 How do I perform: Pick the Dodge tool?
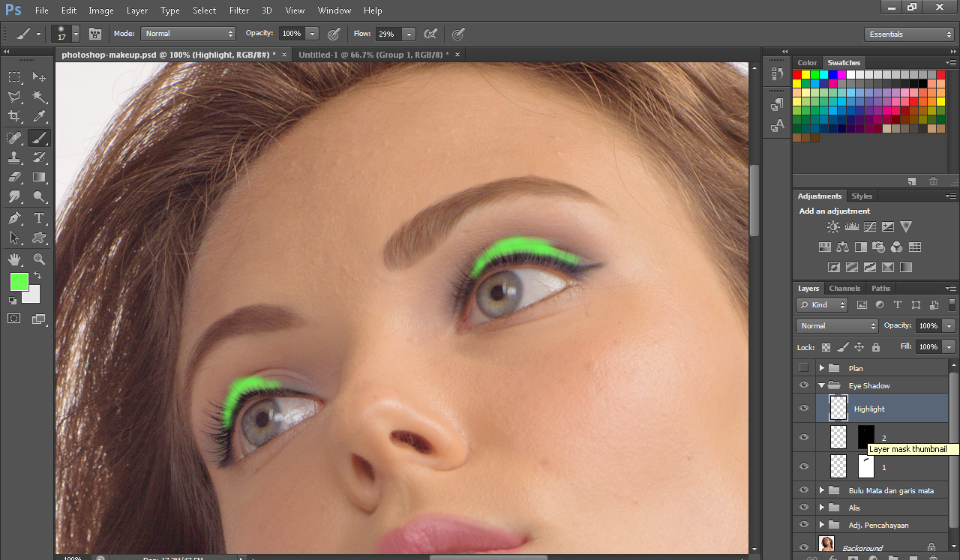(39, 196)
